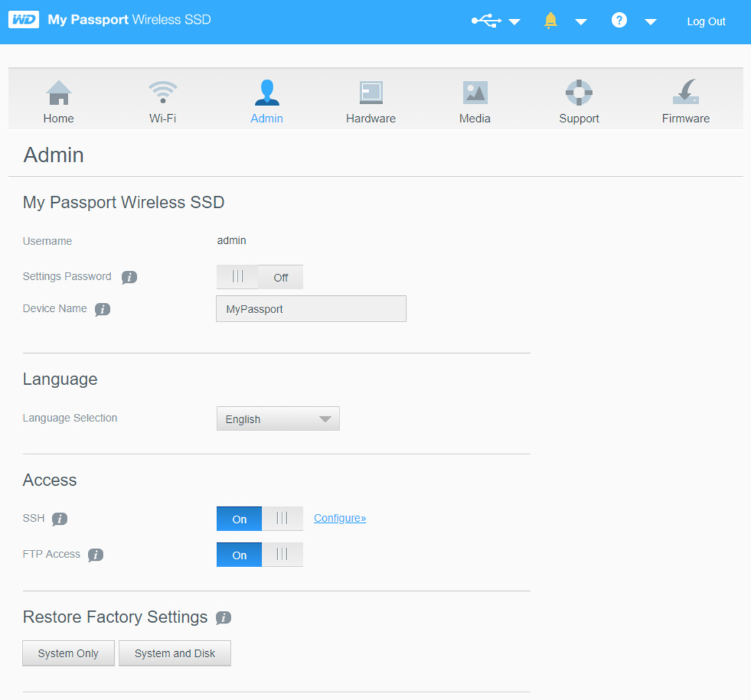Click the help question mark icon
This screenshot has width=751, height=700.
619,20
